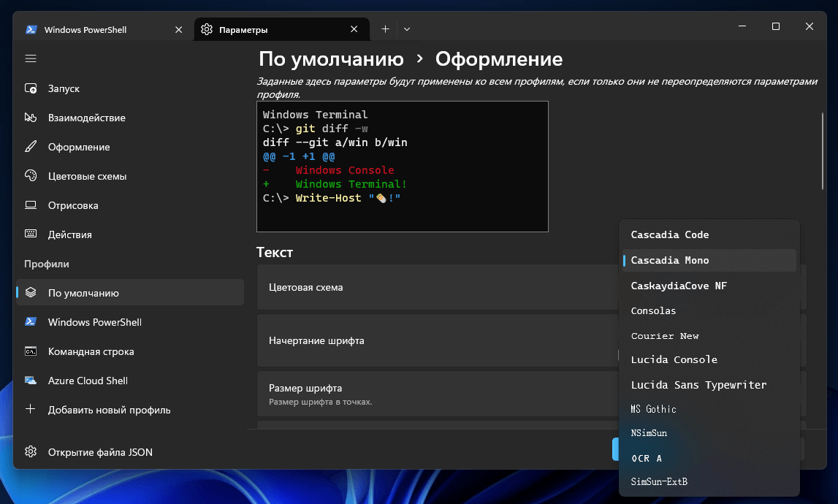Select the Azure Cloud Shell profile
This screenshot has width=838, height=504.
click(x=130, y=381)
